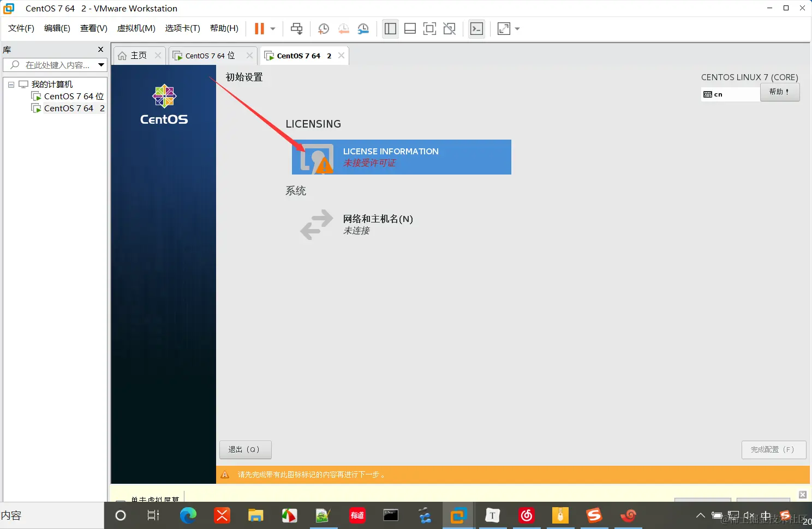Viewport: 812px width, 529px height.
Task: Show hidden system tray icons
Action: [x=701, y=515]
